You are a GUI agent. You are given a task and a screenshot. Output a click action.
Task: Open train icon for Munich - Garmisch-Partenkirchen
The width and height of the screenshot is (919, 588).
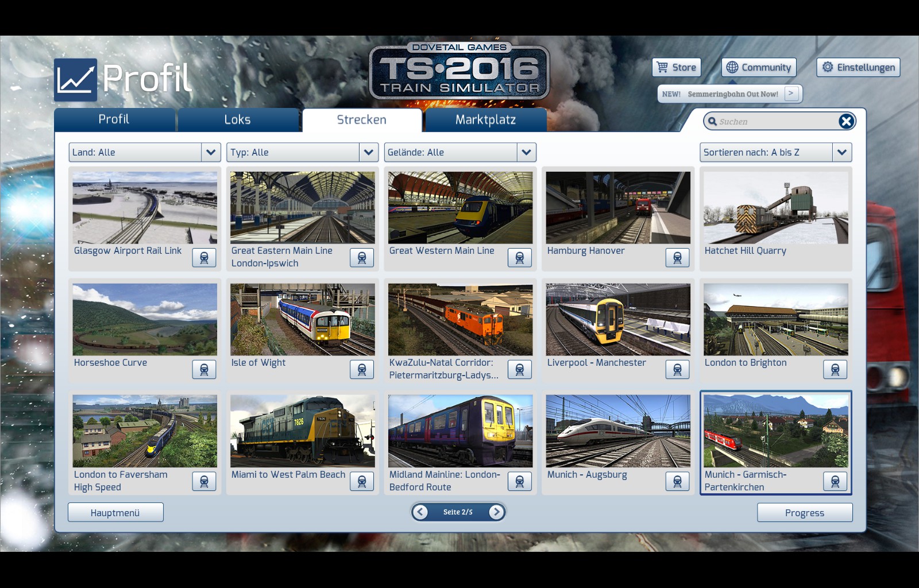[x=835, y=482]
